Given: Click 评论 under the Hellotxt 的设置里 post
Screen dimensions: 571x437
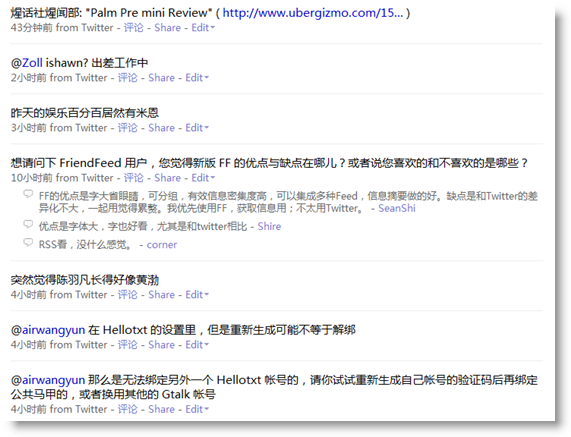Looking at the screenshot, I should click(x=127, y=345).
